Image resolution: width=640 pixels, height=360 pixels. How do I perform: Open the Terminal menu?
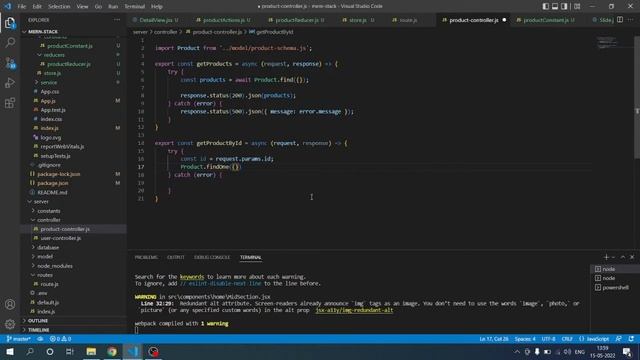tap(135, 7)
